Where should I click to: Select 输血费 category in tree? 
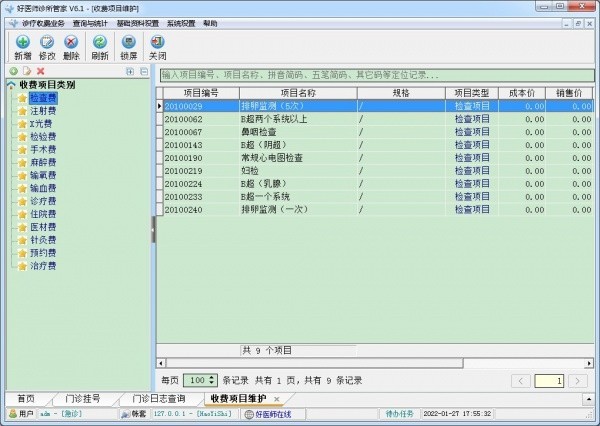43,188
